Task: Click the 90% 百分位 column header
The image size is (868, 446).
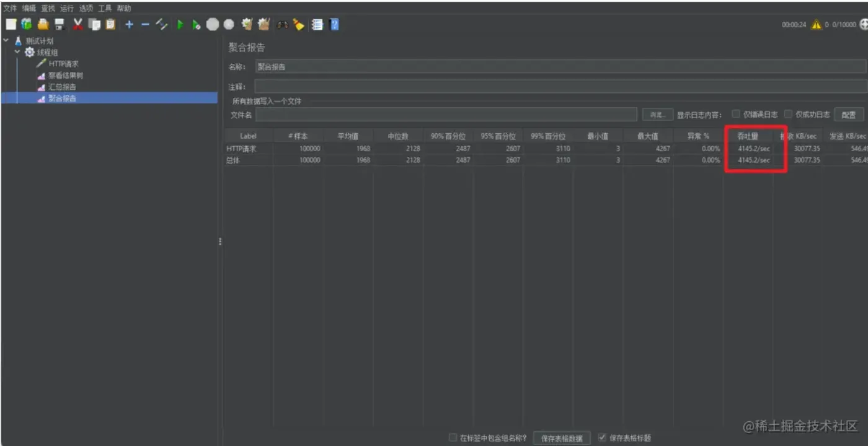Action: coord(448,136)
